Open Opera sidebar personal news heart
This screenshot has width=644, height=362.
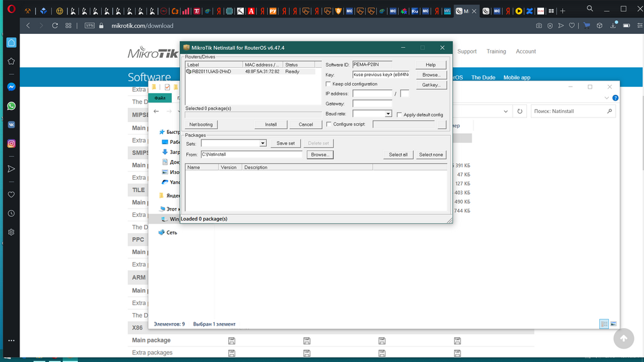[11, 195]
